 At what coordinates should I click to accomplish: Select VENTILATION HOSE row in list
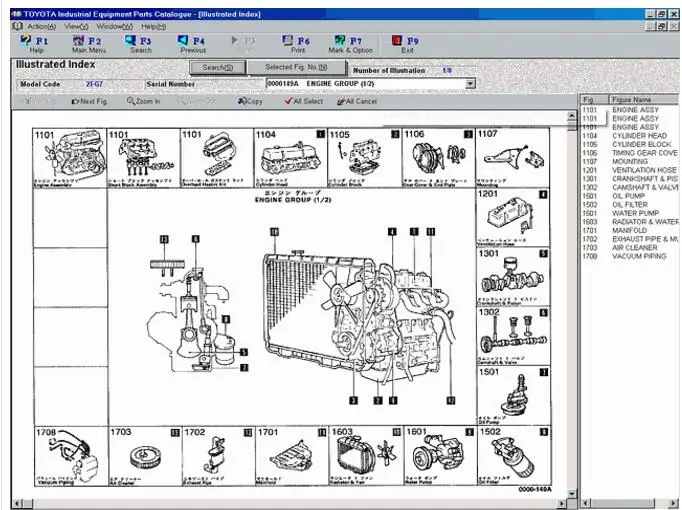pyautogui.click(x=630, y=170)
